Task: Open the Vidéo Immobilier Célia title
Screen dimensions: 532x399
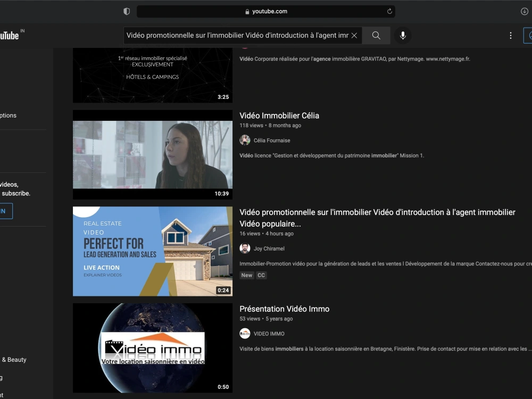Action: coord(279,115)
